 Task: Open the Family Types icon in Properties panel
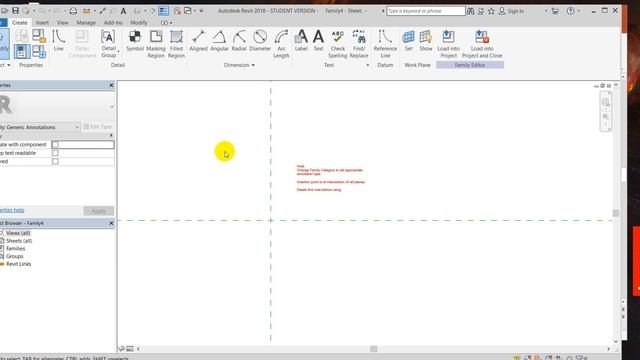[39, 51]
